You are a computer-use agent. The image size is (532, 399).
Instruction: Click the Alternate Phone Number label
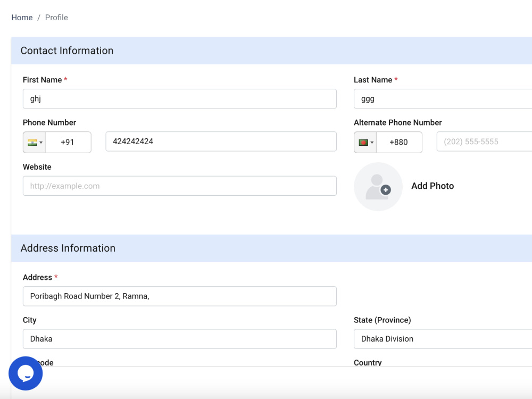(x=397, y=122)
